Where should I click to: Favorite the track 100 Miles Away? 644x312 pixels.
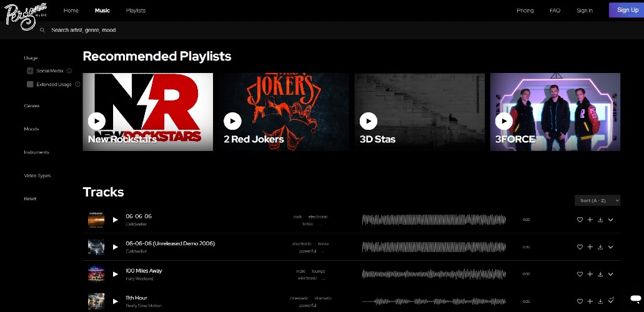[x=580, y=274]
